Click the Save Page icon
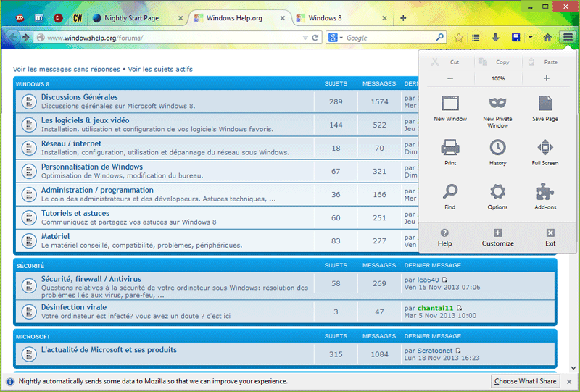The image size is (580, 392). coord(544,104)
